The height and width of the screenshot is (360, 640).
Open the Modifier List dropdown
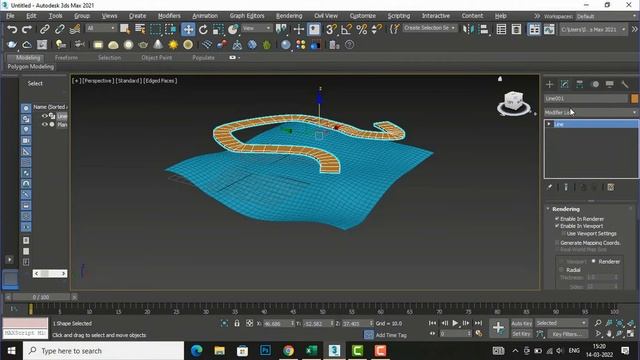(591, 112)
